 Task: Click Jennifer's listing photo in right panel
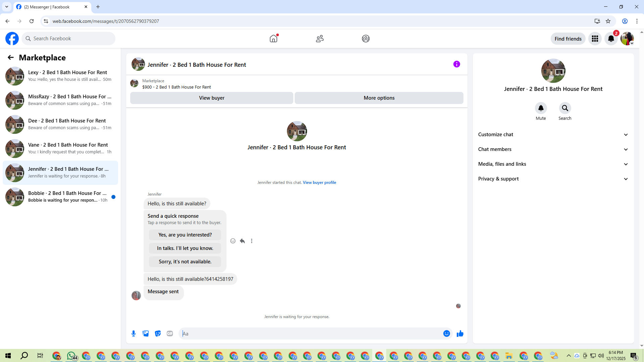[x=553, y=71]
